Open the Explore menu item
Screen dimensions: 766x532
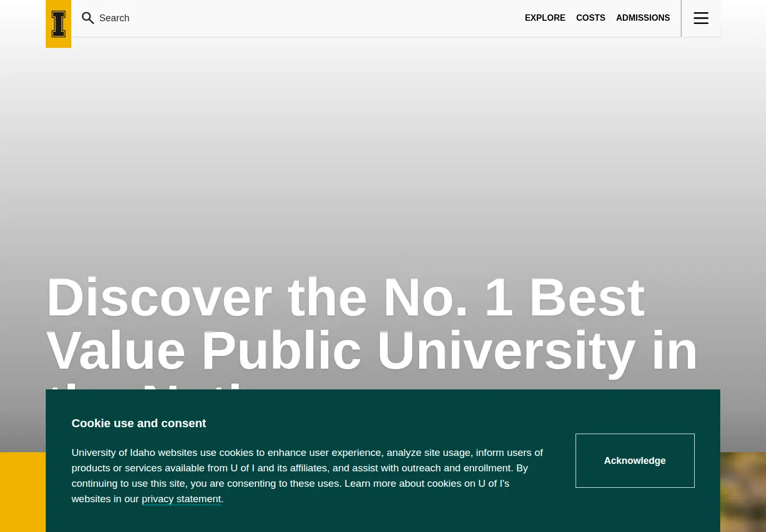coord(545,18)
